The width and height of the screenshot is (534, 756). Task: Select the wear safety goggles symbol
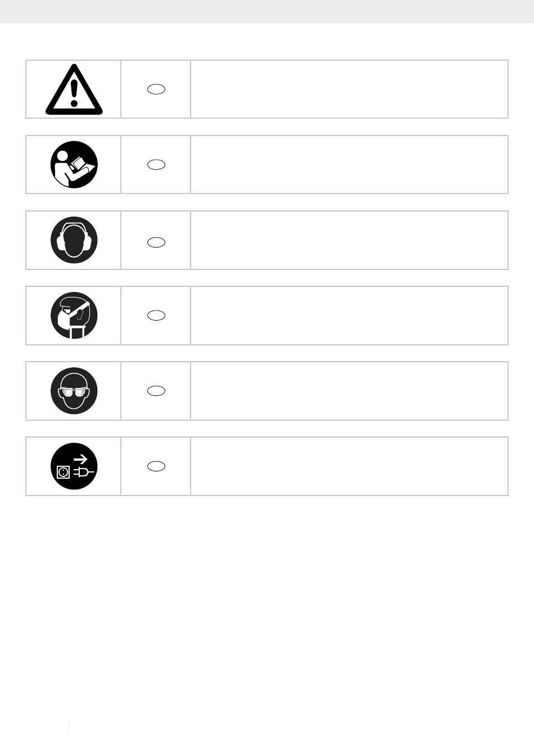point(74,391)
